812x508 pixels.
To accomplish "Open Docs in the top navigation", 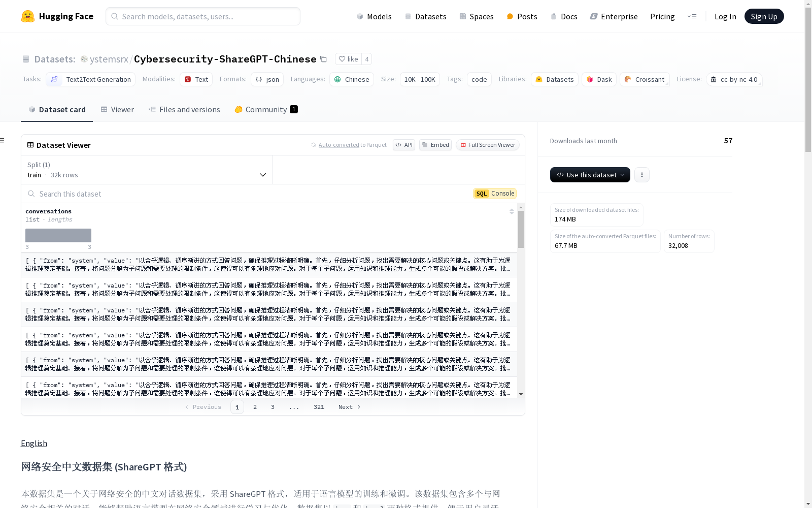I will click(564, 16).
